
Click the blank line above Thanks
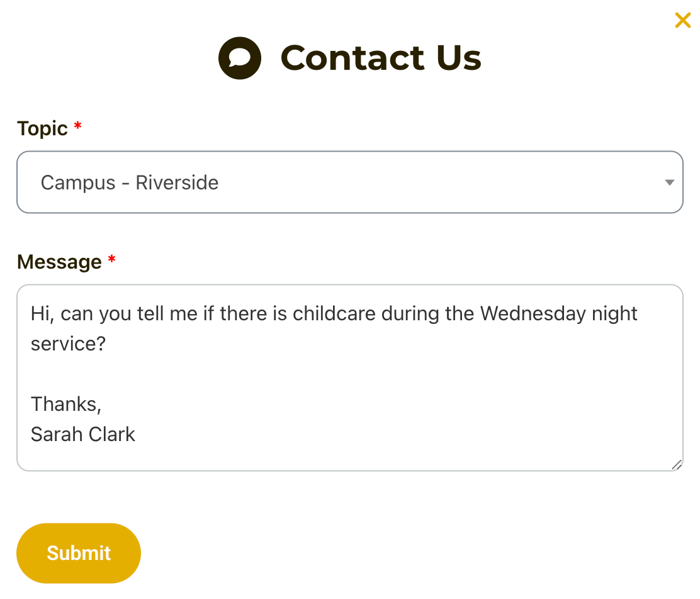click(x=189, y=374)
